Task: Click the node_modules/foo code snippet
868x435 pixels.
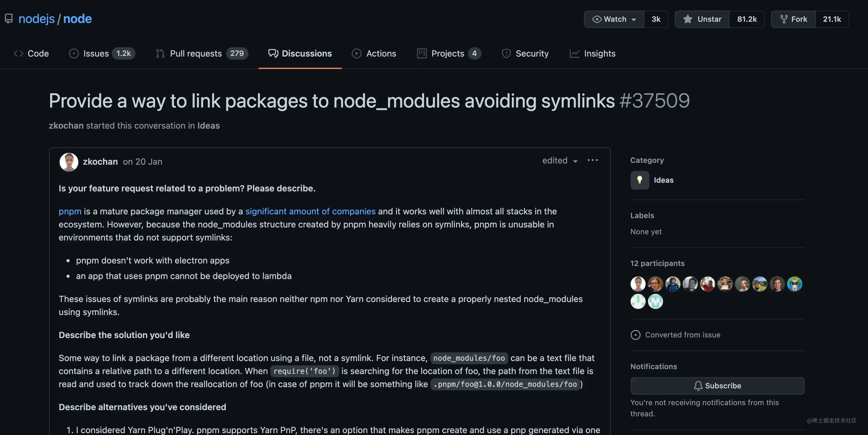Action: pos(469,358)
